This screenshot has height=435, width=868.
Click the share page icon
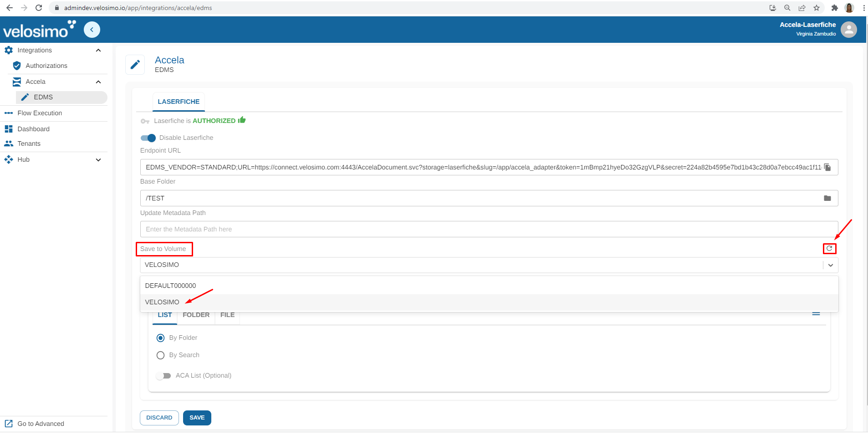(802, 8)
